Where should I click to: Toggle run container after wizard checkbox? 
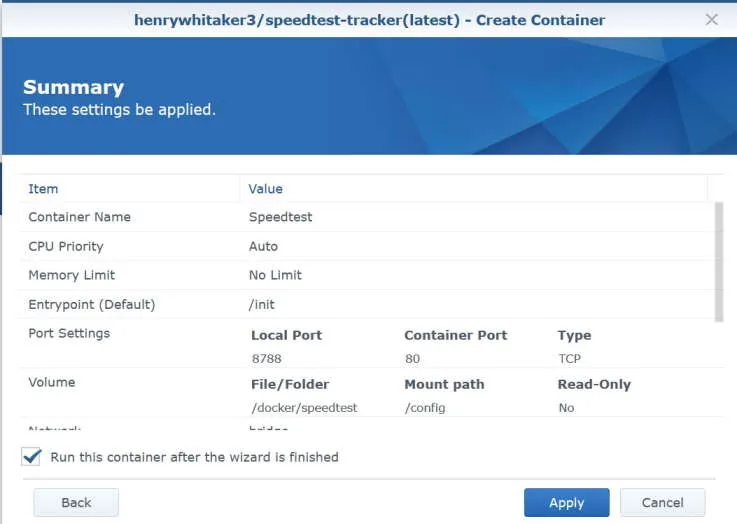pyautogui.click(x=31, y=457)
